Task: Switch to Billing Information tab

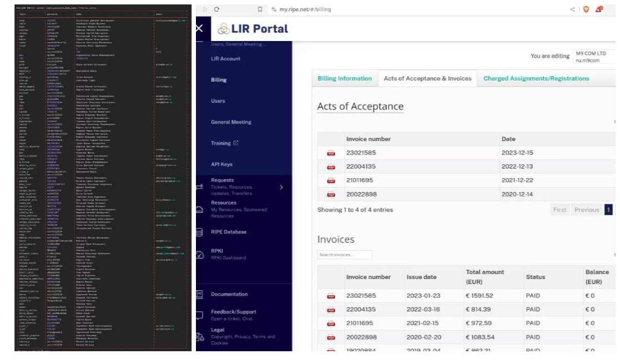Action: (x=345, y=79)
